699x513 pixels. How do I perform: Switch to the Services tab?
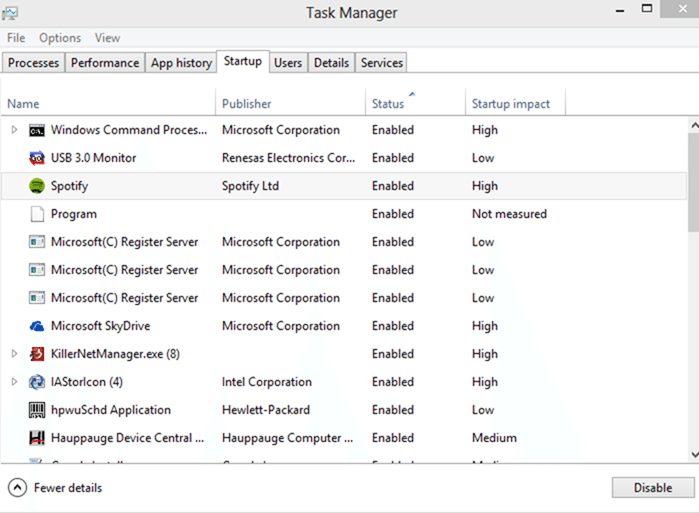[x=382, y=63]
